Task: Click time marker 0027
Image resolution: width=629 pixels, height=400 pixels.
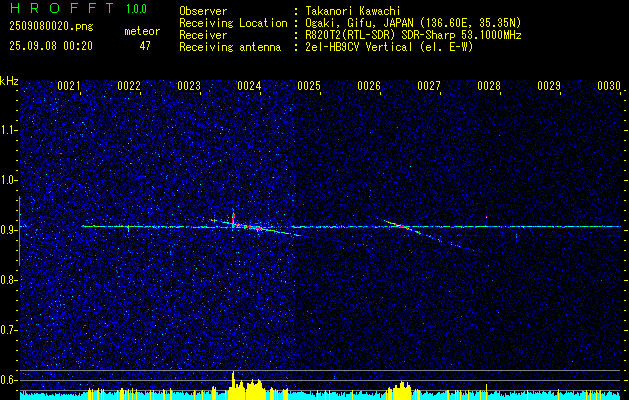Action: pyautogui.click(x=429, y=86)
